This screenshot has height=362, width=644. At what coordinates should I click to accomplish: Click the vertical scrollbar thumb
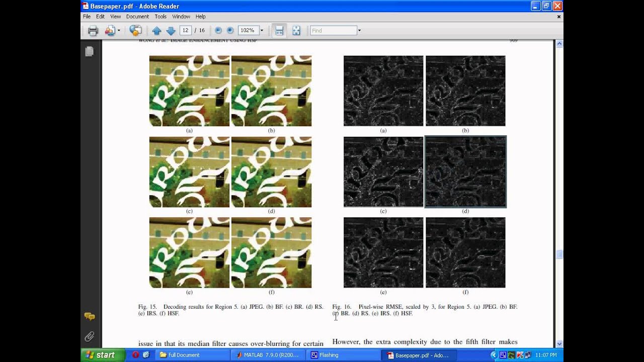559,255
